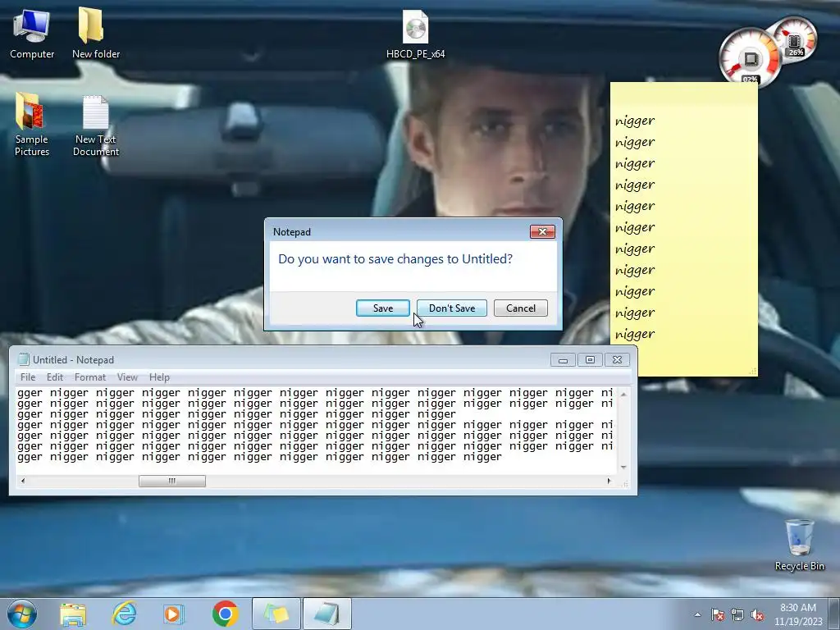
Task: Switch to Notepad taskbar button
Action: click(x=326, y=614)
